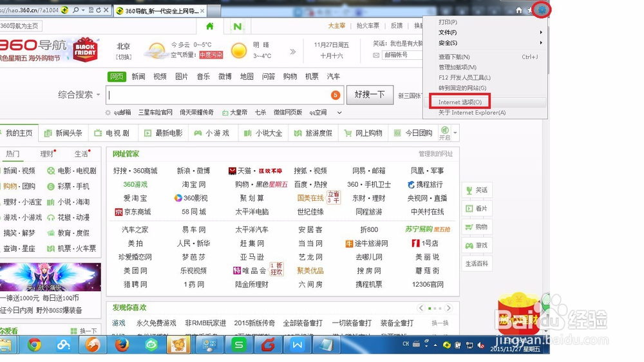644x362 pixels.
Task: Select 管理加载项(M) menu entry
Action: [x=457, y=67]
